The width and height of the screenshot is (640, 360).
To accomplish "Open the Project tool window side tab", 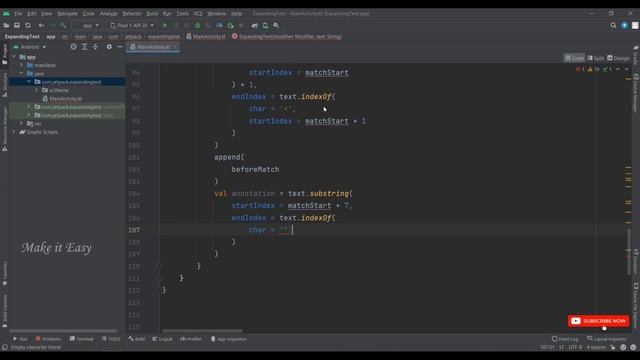I will 4,54.
